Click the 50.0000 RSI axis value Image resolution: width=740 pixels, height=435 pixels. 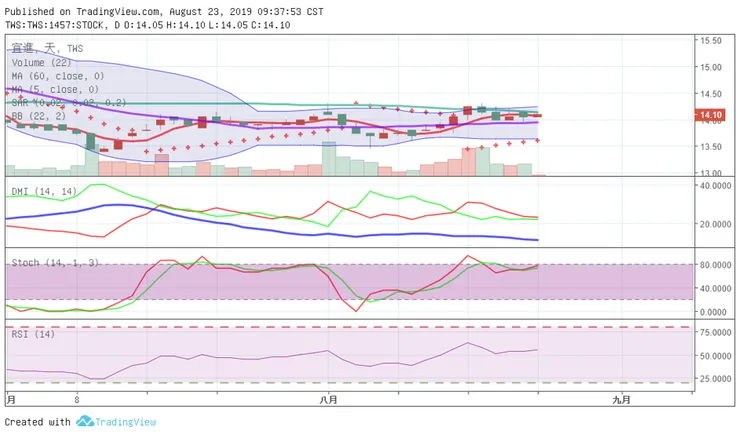tap(715, 356)
